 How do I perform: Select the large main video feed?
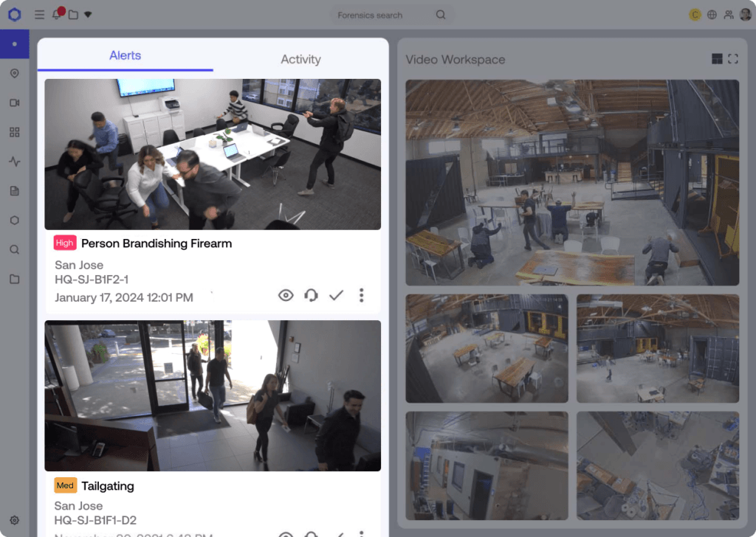click(572, 182)
